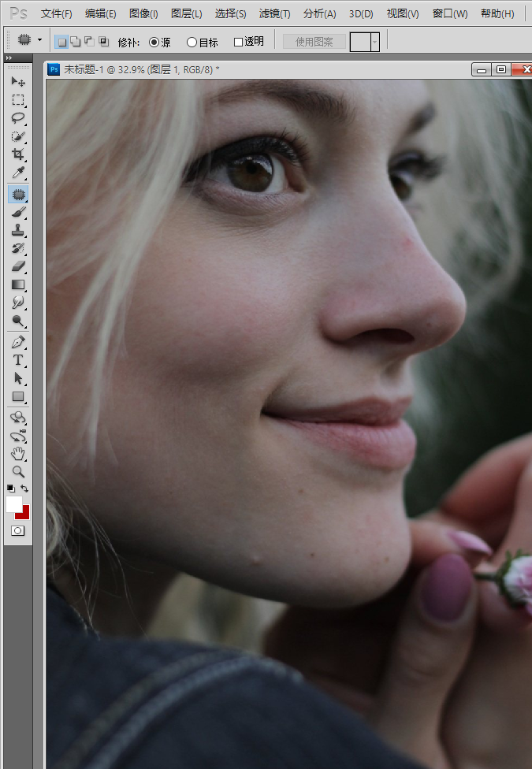Select the 3D Orbit camera tool
This screenshot has height=769, width=532.
click(x=18, y=436)
